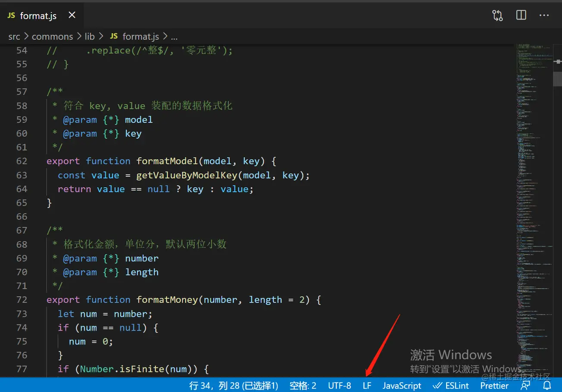The image size is (562, 392).
Task: Click the text 'num = 0;' on line 75
Action: [x=91, y=342]
